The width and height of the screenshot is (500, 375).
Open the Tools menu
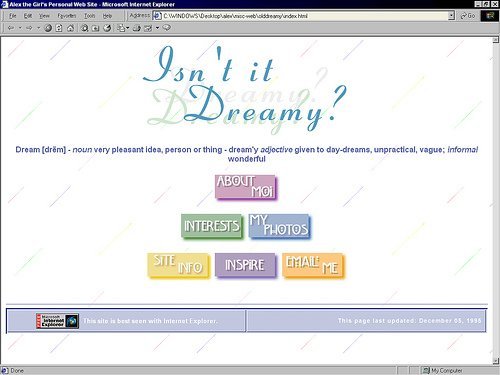point(89,16)
